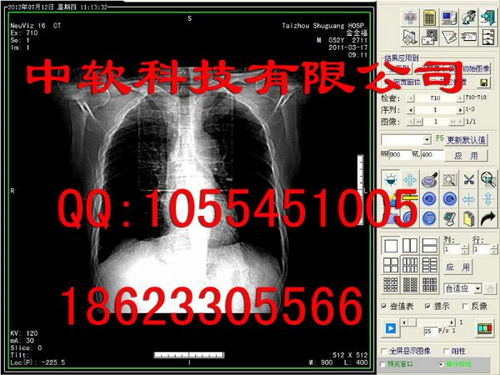500x375 pixels.
Task: Select the last grid layout icon in bottom row
Action: 429,285
